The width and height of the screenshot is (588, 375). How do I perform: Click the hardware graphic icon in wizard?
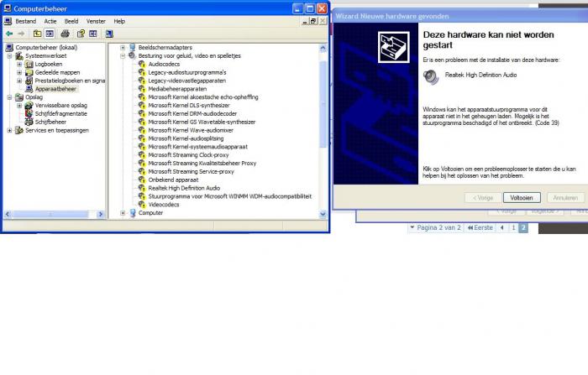pos(393,47)
